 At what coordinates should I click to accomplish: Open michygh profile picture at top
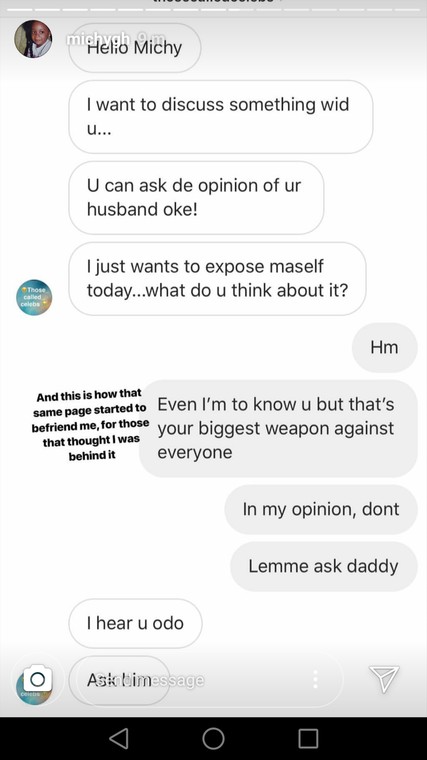point(33,39)
